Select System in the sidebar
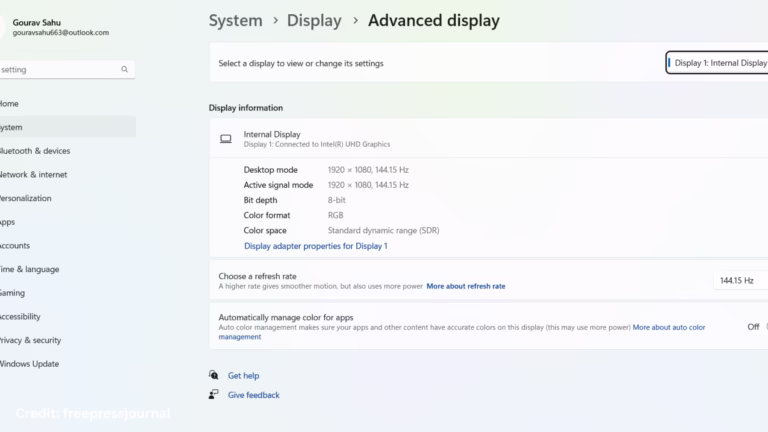Viewport: 768px width, 432px height. point(68,127)
